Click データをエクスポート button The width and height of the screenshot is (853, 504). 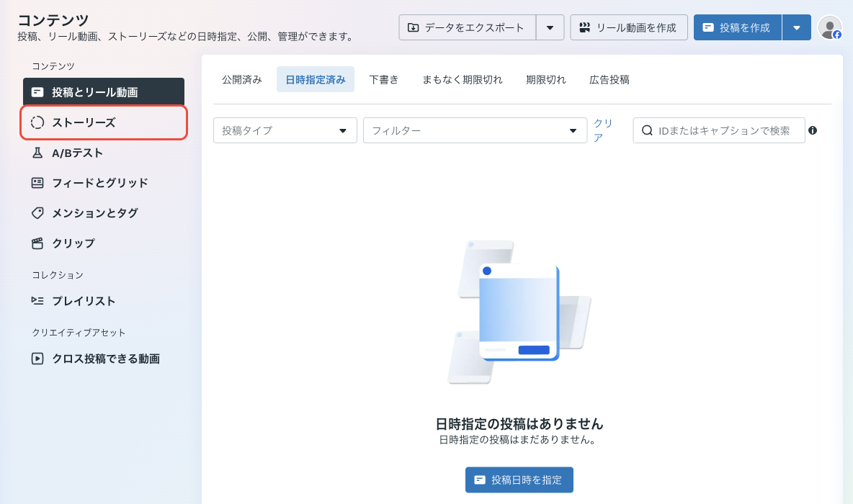(x=468, y=27)
